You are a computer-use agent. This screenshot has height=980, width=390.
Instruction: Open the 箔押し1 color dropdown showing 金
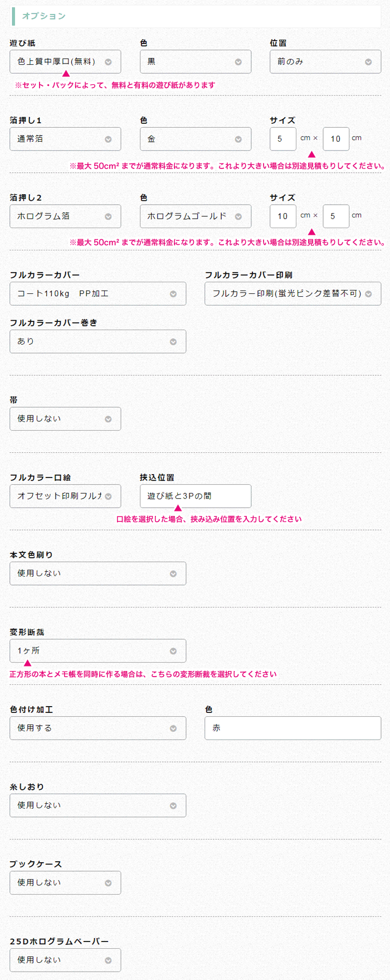196,139
